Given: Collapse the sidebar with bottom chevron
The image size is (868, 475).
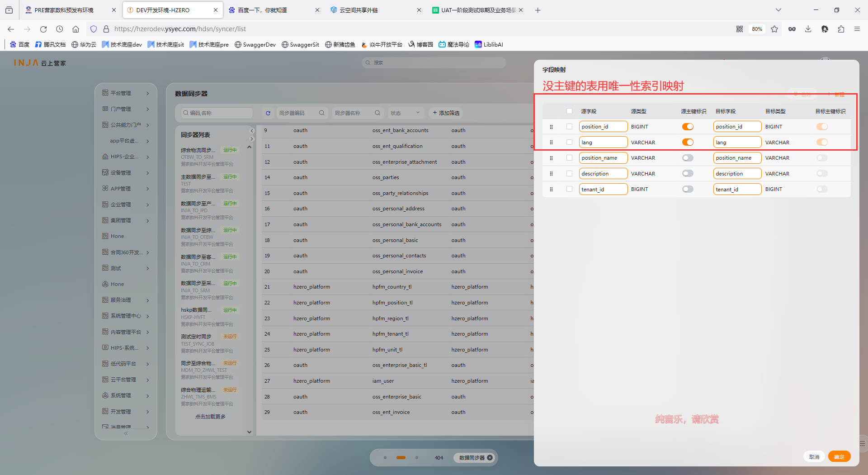Looking at the screenshot, I should click(126, 433).
